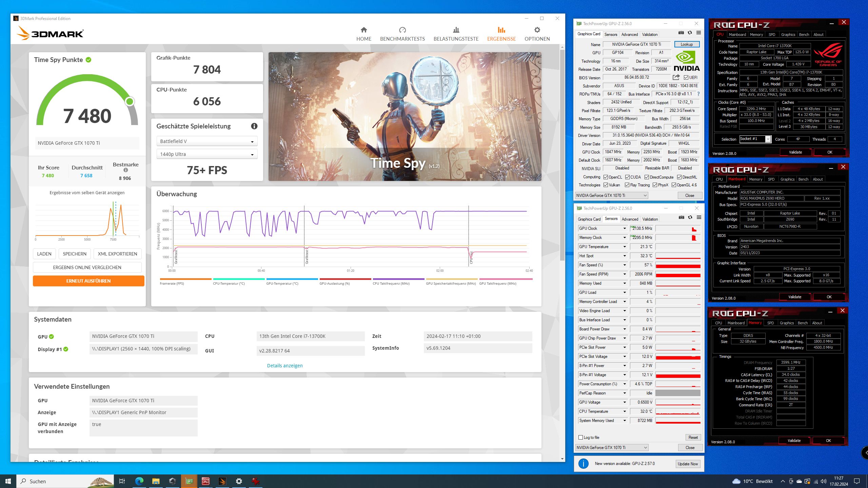Toggle the Vulkan checkbox in GPU-Z
868x488 pixels.
tap(606, 185)
